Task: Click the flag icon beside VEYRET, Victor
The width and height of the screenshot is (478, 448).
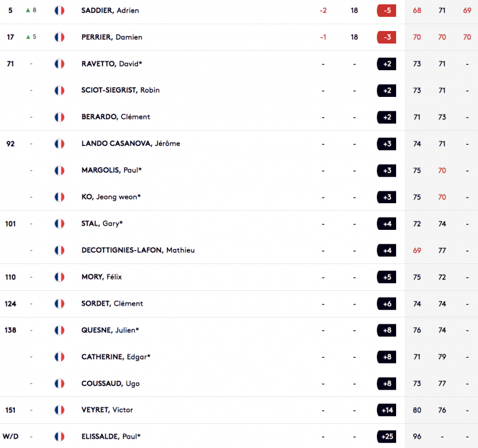Action: click(x=60, y=410)
